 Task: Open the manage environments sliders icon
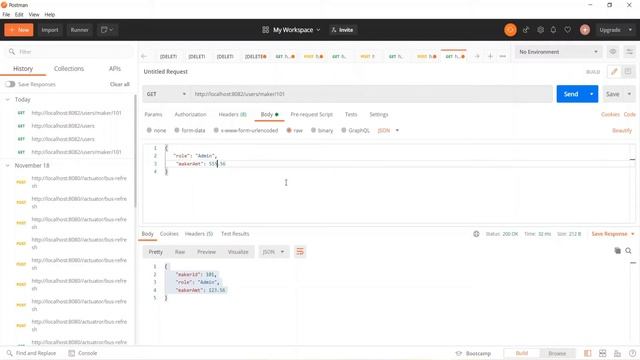629,52
